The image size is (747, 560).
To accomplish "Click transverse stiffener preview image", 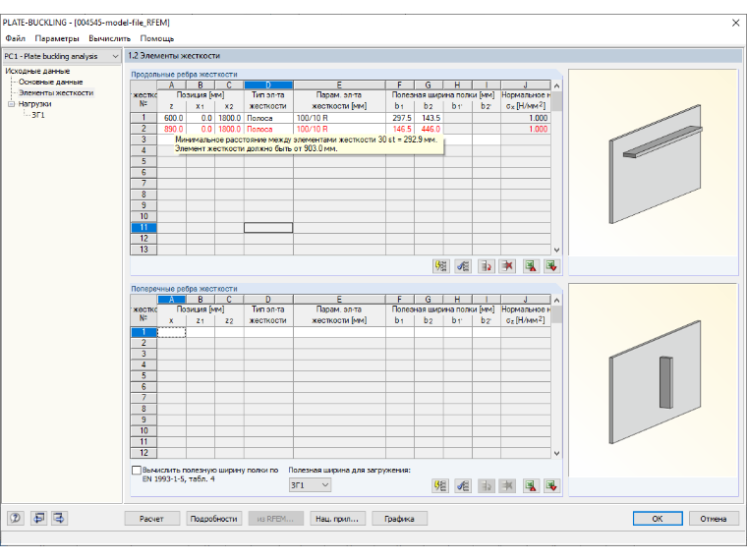I will point(654,381).
